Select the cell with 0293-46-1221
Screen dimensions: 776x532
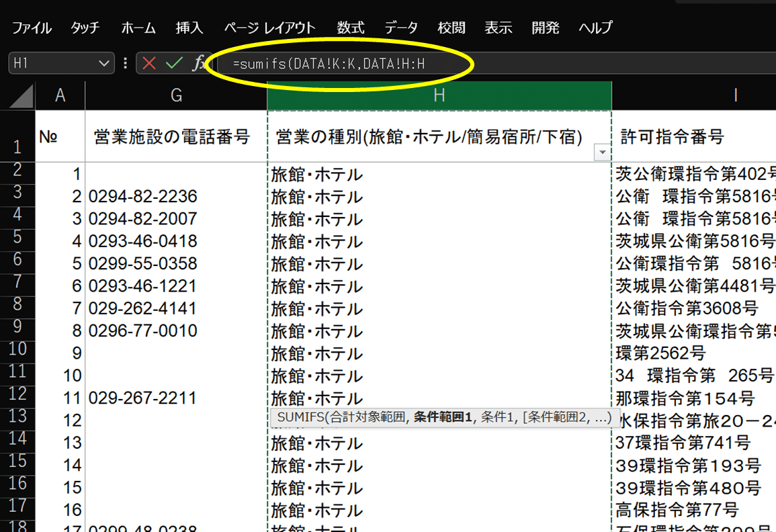pos(176,286)
